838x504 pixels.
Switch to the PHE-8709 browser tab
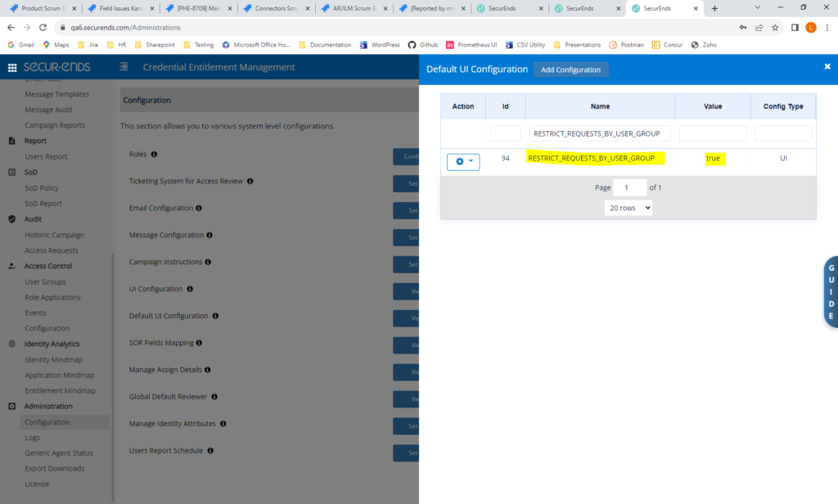click(198, 8)
